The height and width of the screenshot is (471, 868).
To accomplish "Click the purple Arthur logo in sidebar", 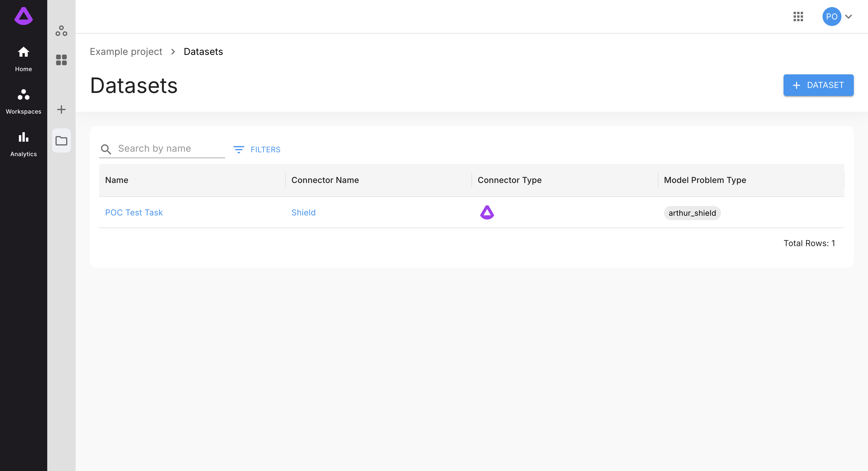I will (x=24, y=16).
